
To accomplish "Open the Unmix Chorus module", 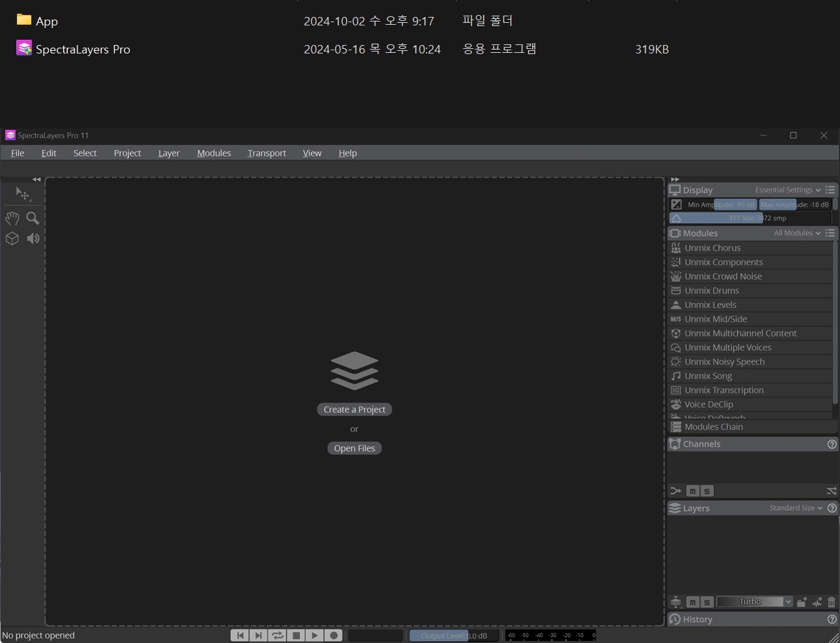I will (750, 248).
